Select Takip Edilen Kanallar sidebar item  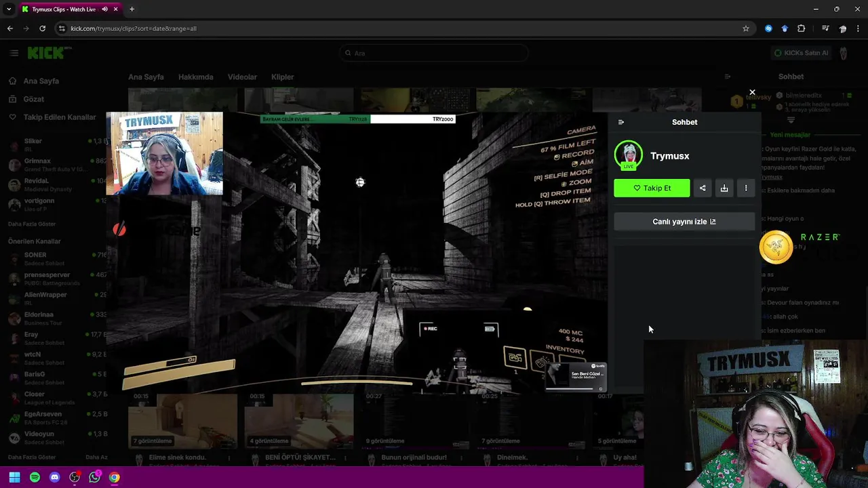[60, 117]
